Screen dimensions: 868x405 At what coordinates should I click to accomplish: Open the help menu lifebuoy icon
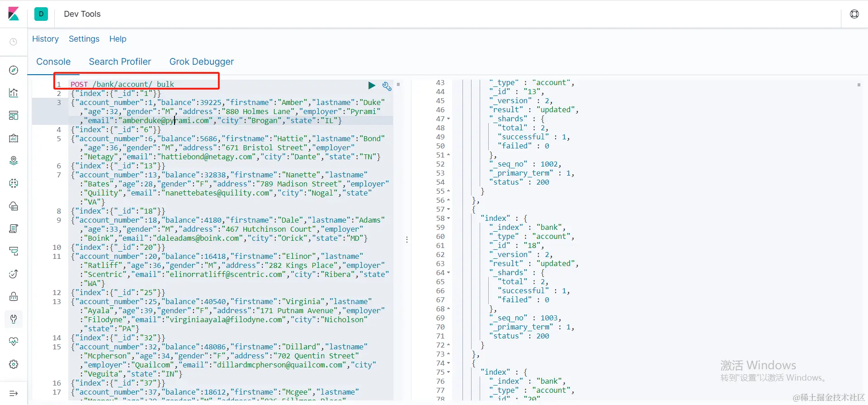pyautogui.click(x=854, y=14)
